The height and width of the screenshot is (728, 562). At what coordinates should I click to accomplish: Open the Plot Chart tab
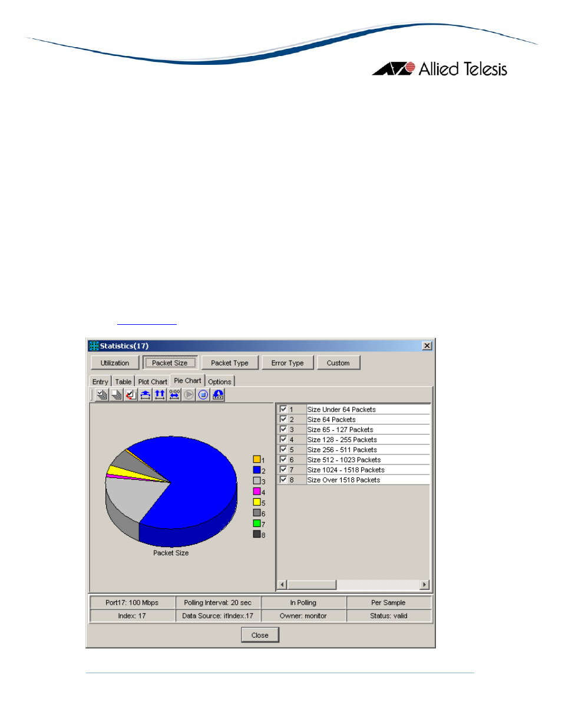tap(153, 382)
